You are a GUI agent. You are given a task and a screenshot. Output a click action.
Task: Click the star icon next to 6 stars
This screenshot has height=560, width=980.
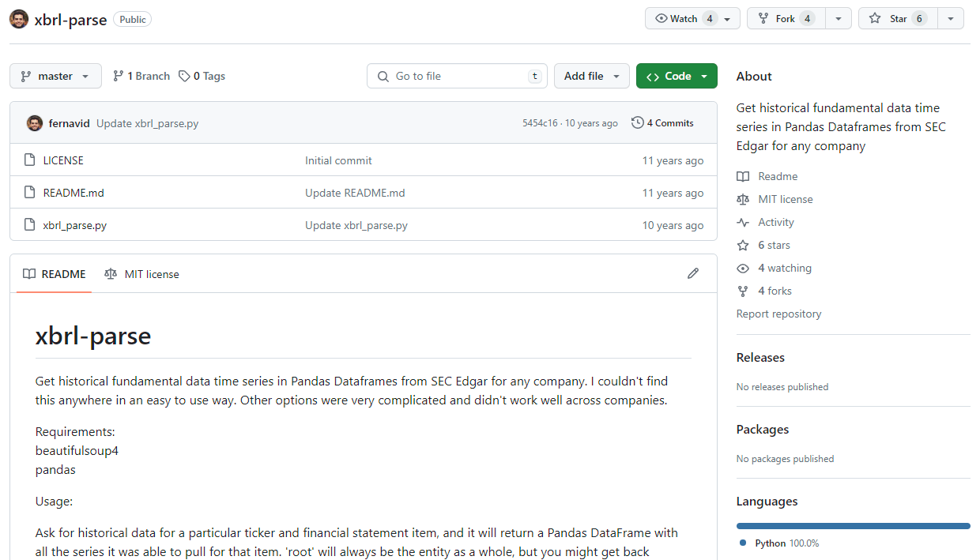pyautogui.click(x=743, y=245)
